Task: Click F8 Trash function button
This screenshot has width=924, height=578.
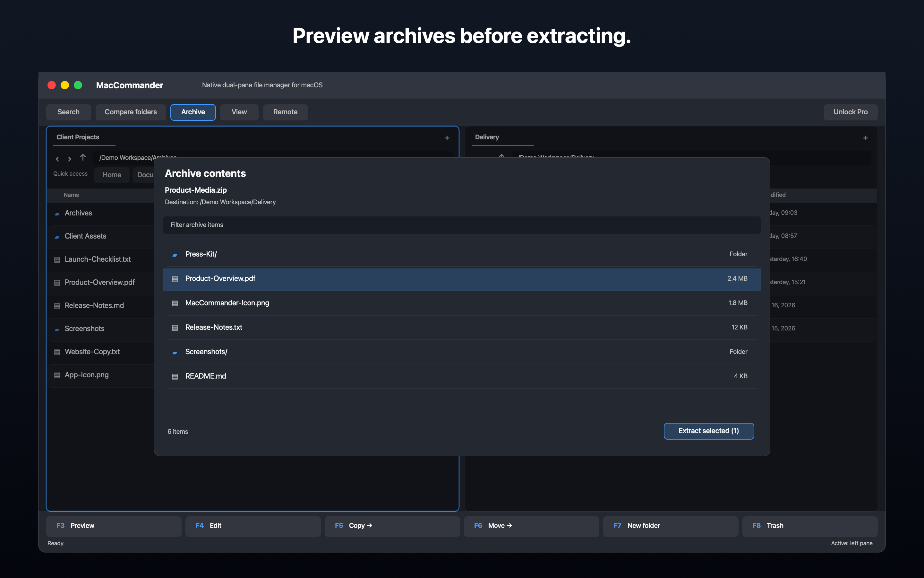Action: 810,526
